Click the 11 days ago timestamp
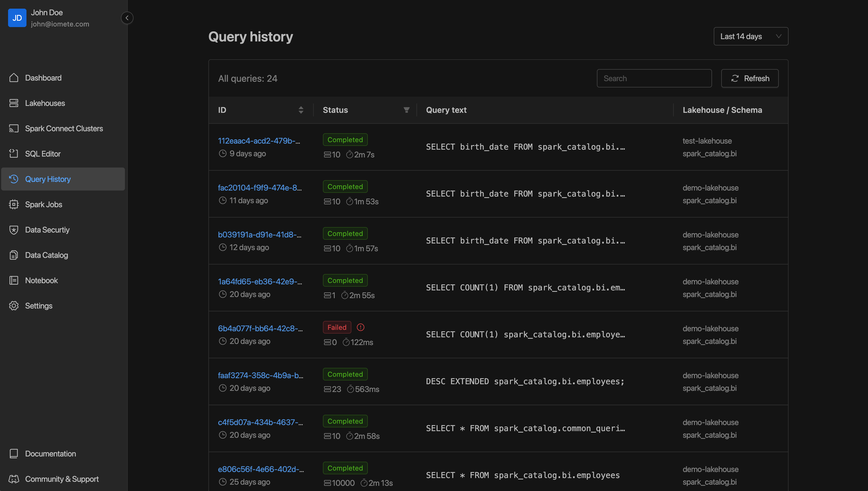This screenshot has height=491, width=868. point(249,200)
